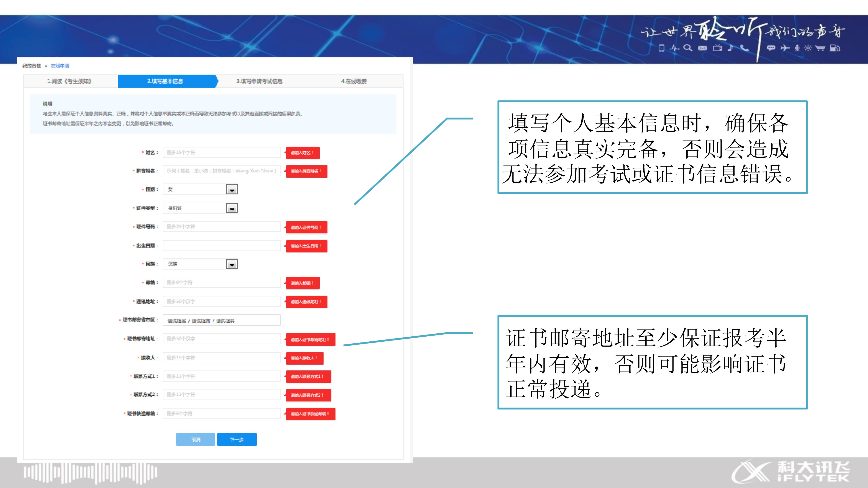
Task: Expand the 证件类型 ID type dropdown
Action: pos(232,208)
